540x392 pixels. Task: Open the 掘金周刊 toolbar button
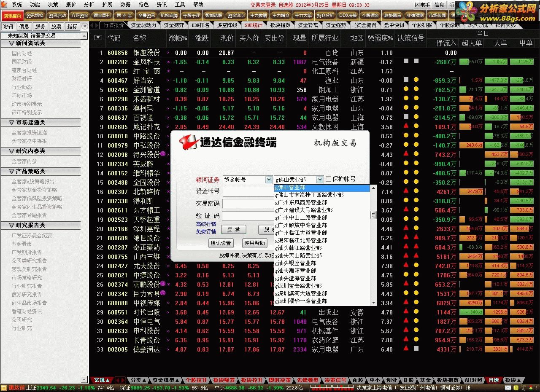click(102, 15)
